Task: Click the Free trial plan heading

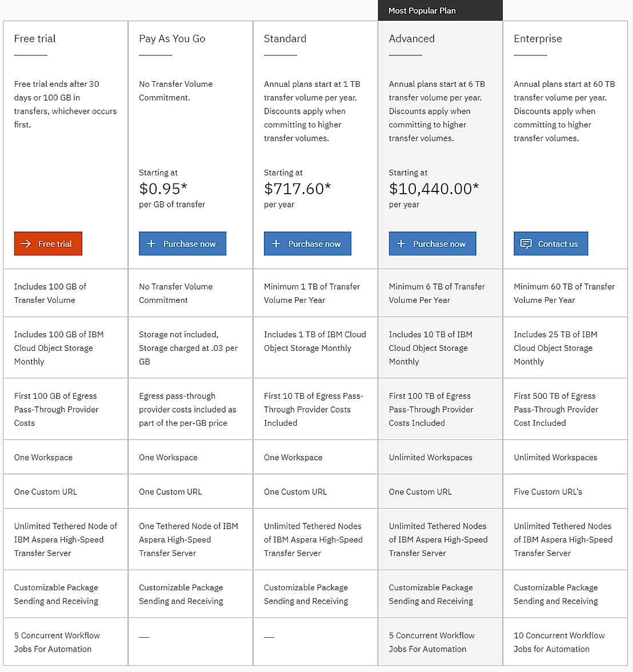Action: tap(35, 39)
